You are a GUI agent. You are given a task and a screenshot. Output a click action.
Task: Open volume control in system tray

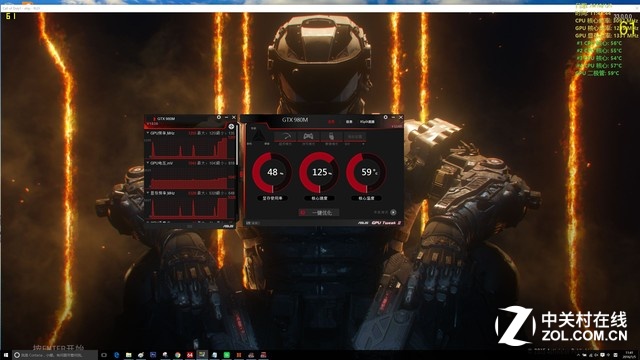point(596,355)
